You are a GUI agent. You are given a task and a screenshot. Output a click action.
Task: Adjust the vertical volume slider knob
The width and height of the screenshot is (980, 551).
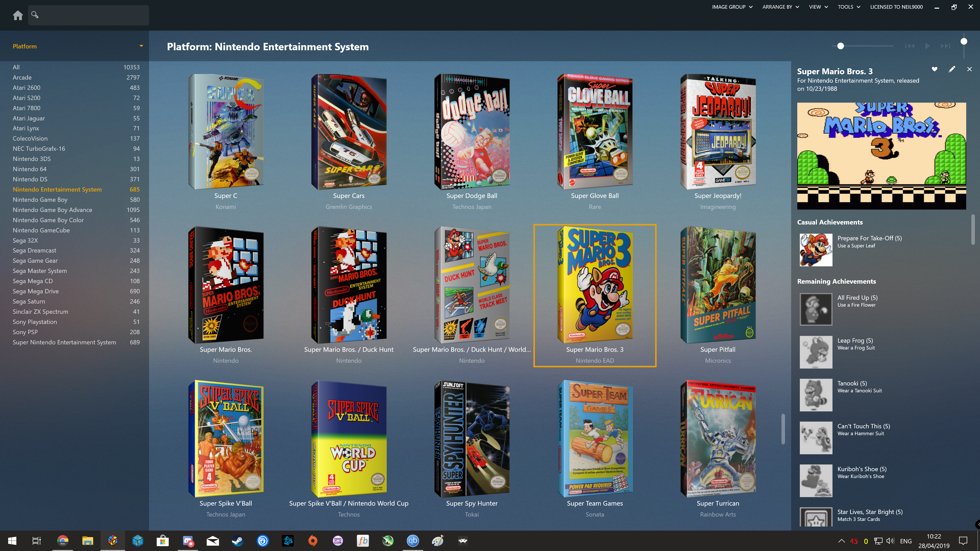(964, 41)
